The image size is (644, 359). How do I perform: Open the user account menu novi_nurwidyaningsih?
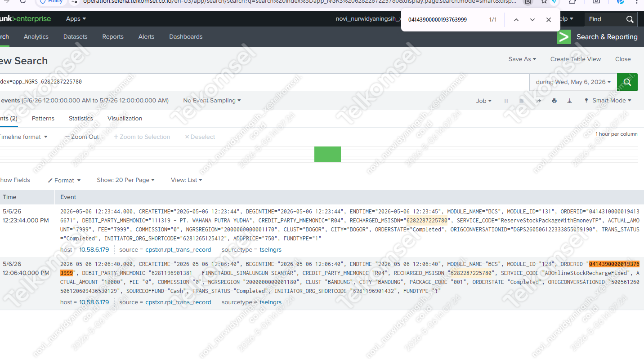pyautogui.click(x=368, y=19)
